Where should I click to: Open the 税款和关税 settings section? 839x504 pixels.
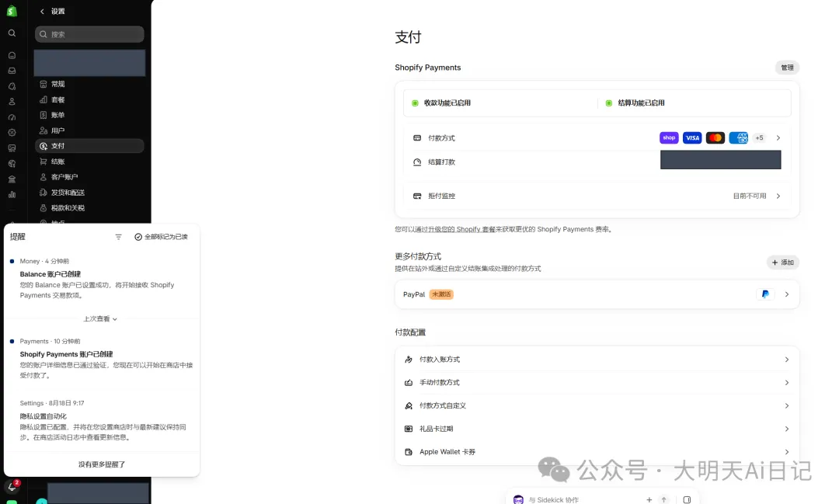(89, 208)
